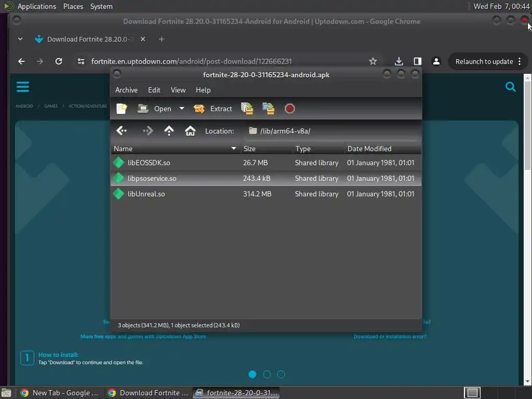
Task: Go up one folder level in the archive
Action: tap(169, 130)
